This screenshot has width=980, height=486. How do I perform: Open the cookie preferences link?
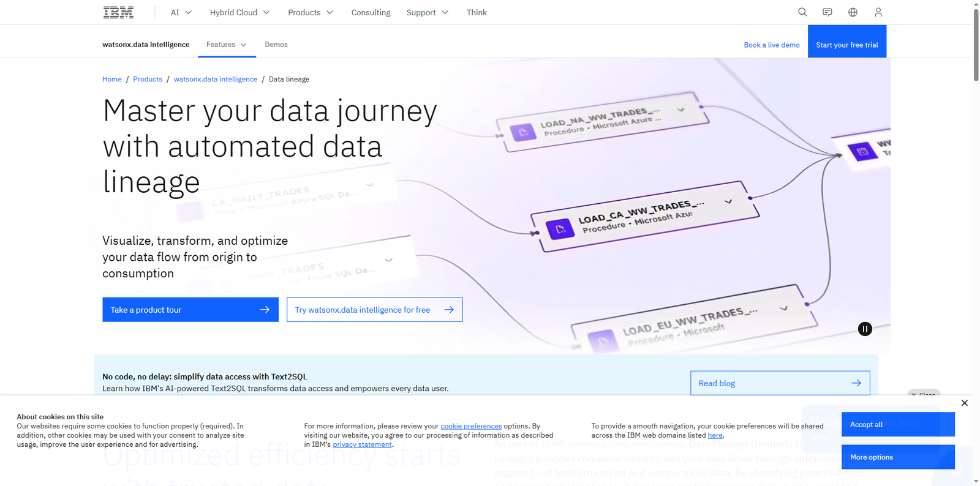[x=471, y=427]
